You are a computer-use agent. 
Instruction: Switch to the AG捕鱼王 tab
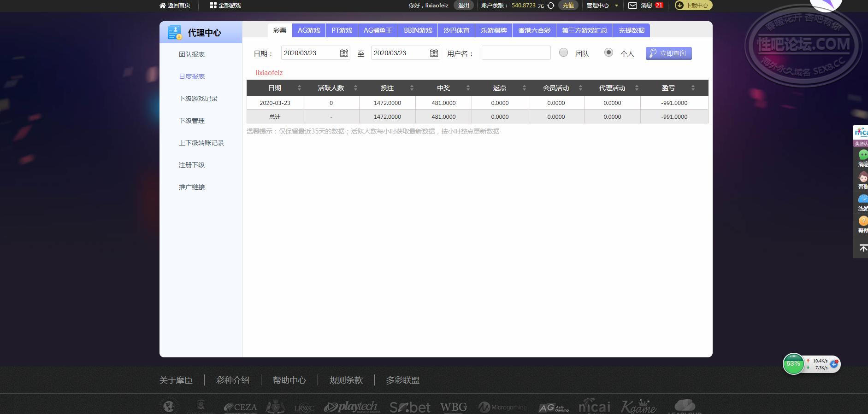[378, 30]
